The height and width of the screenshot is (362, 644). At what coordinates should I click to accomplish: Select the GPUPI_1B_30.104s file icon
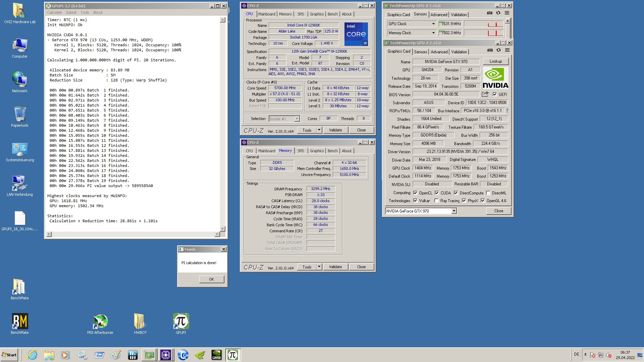(x=19, y=221)
